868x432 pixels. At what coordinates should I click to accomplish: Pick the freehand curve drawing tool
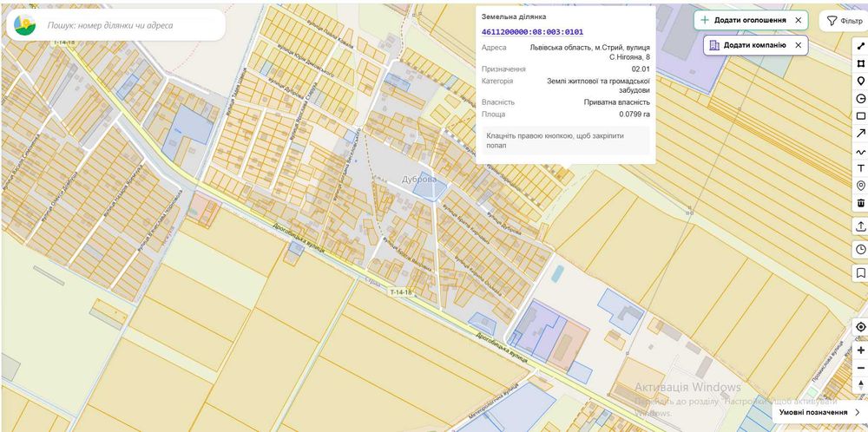(x=860, y=151)
